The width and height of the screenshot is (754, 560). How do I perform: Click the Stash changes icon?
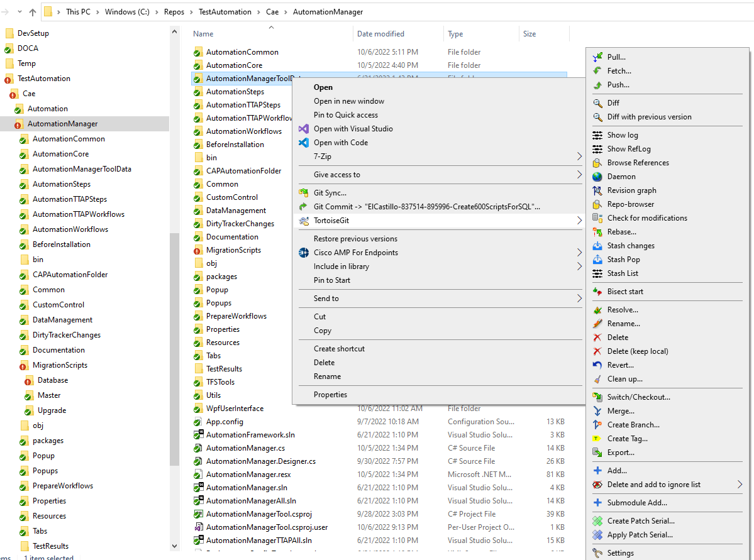pyautogui.click(x=597, y=246)
